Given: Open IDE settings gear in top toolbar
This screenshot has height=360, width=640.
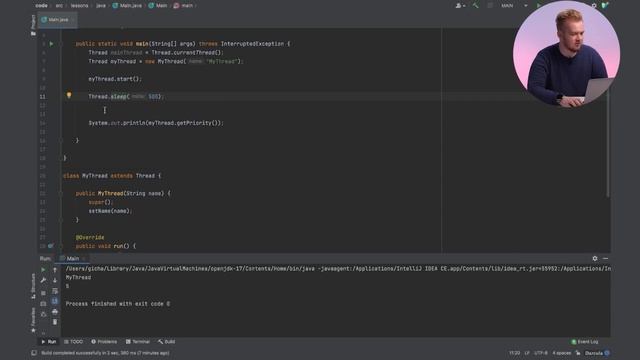Looking at the screenshot, I should click(594, 6).
